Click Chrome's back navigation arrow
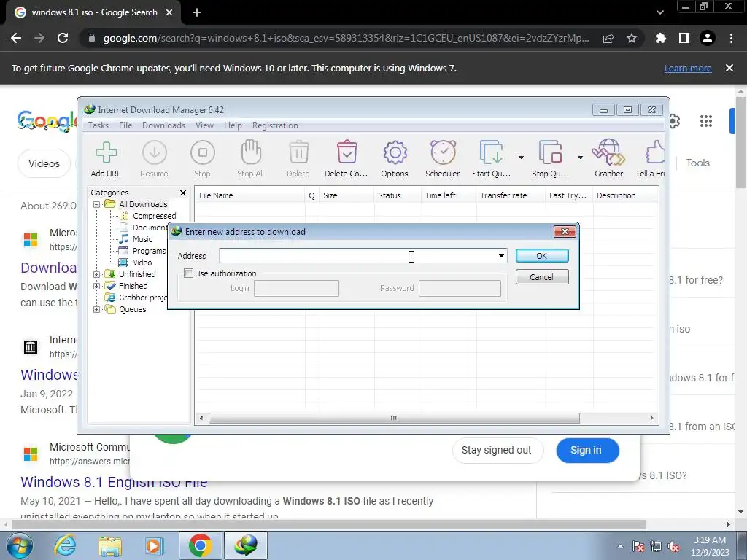The image size is (747, 560). coord(16,38)
